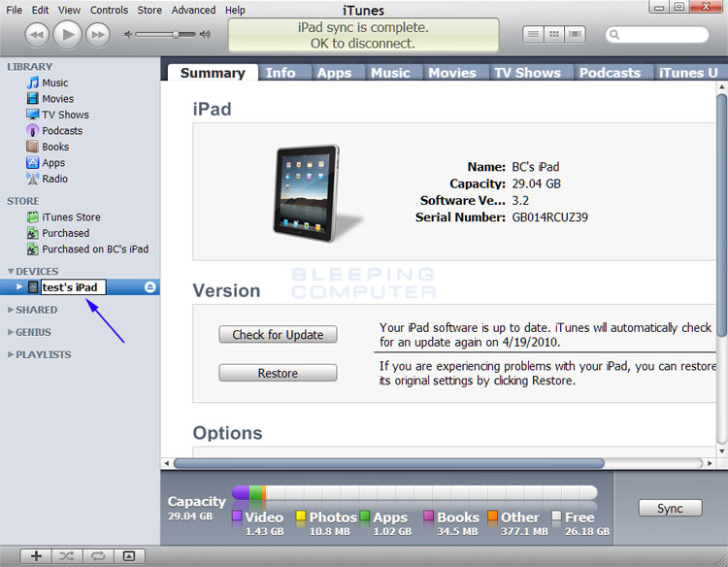This screenshot has width=728, height=567.
Task: Click the Podcasts icon in Library
Action: (x=32, y=130)
